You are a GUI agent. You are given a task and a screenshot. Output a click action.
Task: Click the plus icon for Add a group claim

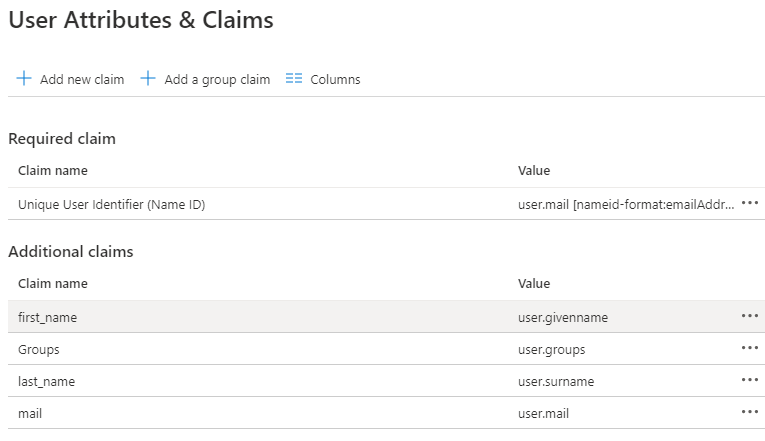click(x=148, y=79)
